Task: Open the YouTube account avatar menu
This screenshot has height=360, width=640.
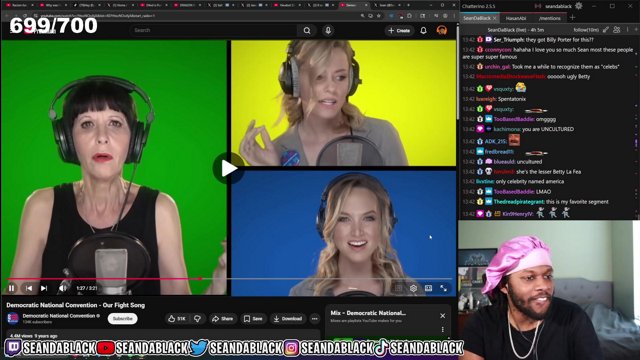Action: pos(442,30)
